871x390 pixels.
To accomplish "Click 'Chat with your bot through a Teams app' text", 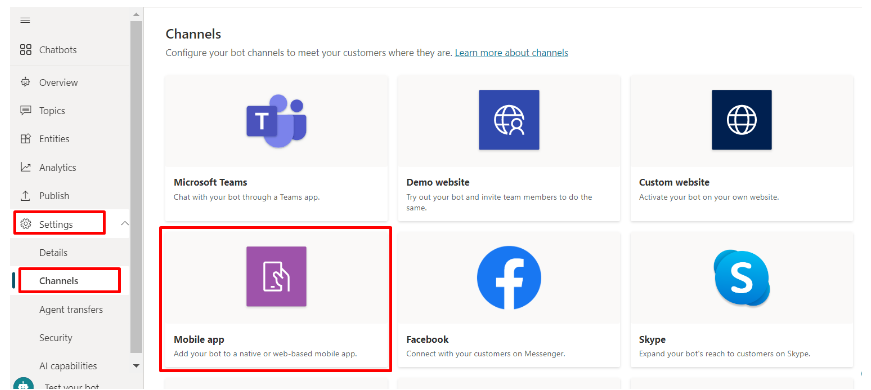I will 247,197.
